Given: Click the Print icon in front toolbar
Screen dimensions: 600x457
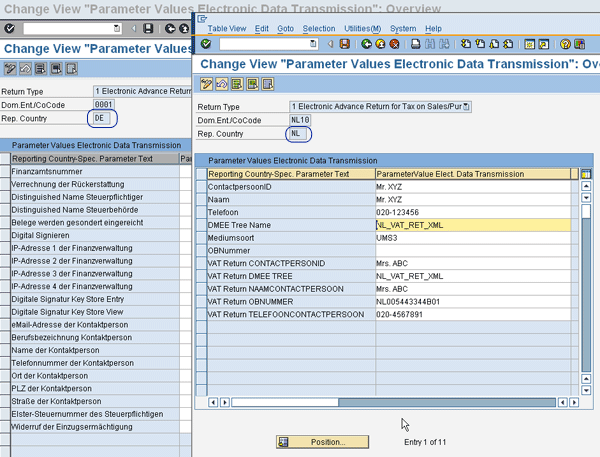Looking at the screenshot, I should tap(415, 44).
